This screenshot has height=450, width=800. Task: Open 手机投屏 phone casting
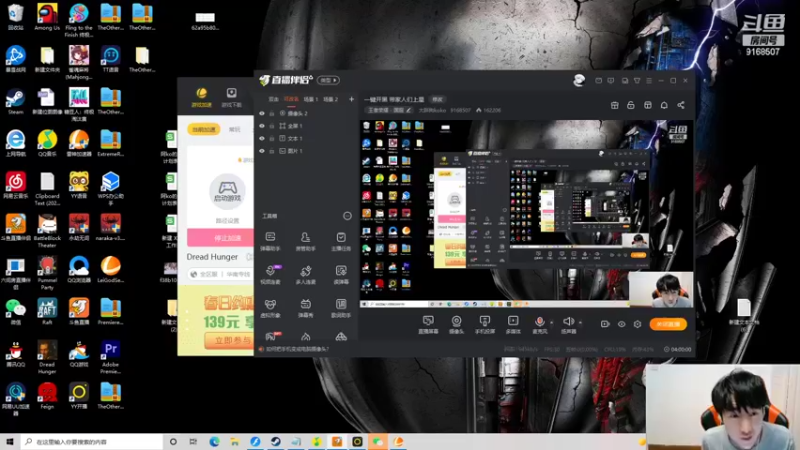pos(485,324)
